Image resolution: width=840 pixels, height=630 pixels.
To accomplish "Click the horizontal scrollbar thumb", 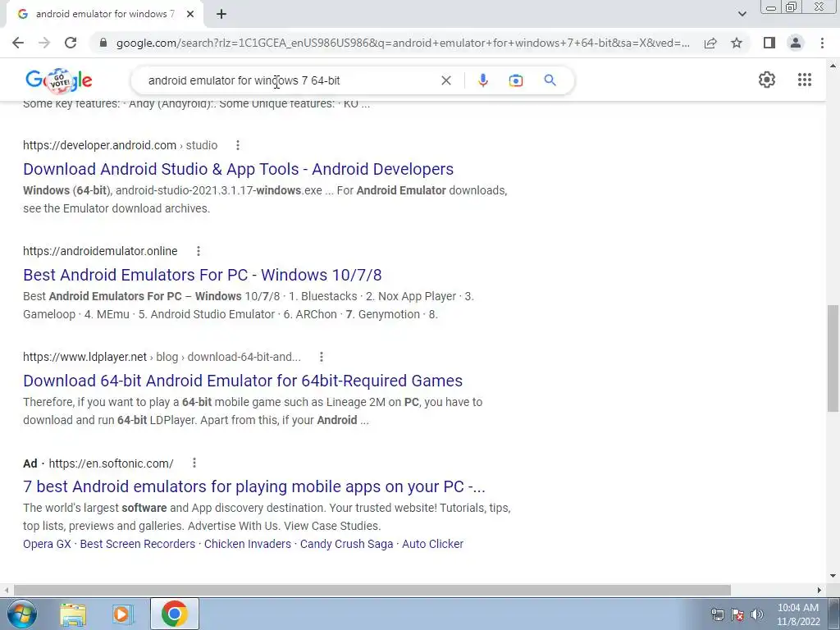I will [372, 590].
